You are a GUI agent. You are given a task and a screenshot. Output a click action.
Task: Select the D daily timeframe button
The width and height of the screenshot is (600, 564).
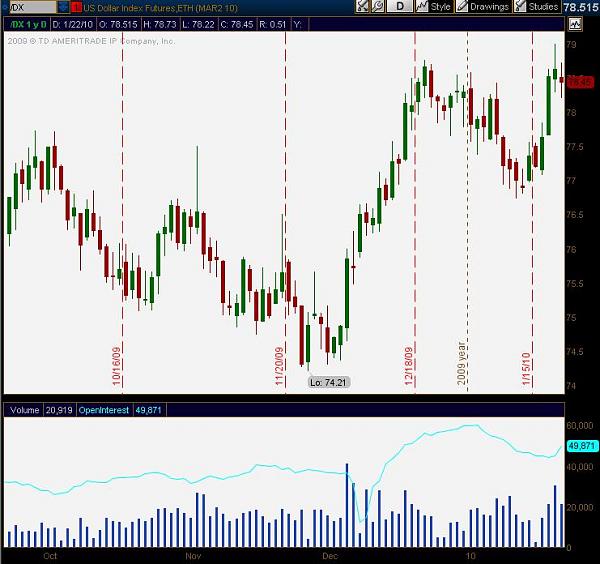400,7
